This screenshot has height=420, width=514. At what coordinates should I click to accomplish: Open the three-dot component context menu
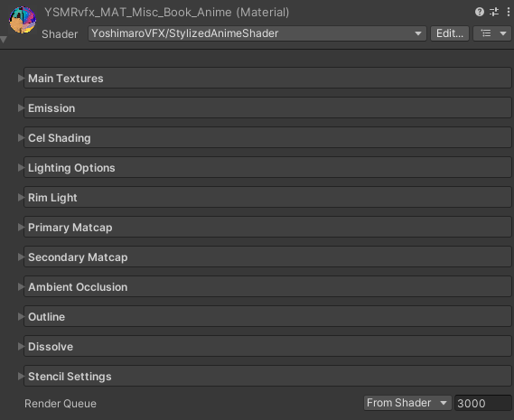508,12
